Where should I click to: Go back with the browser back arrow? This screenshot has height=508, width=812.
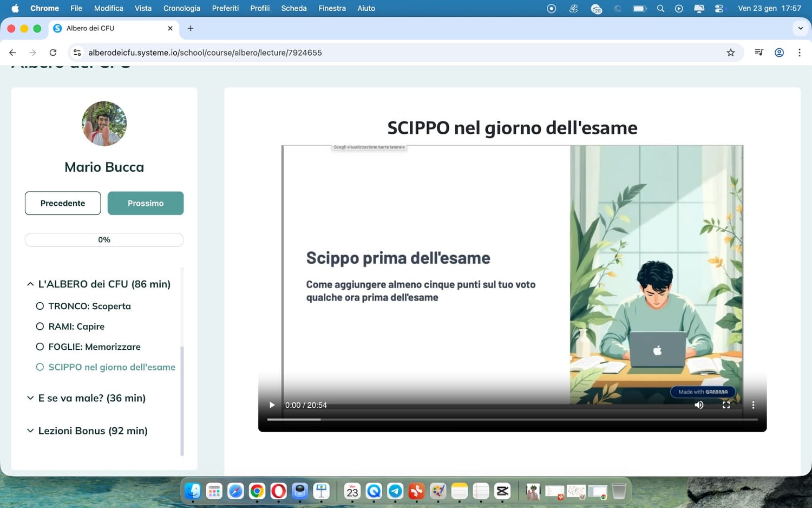12,53
